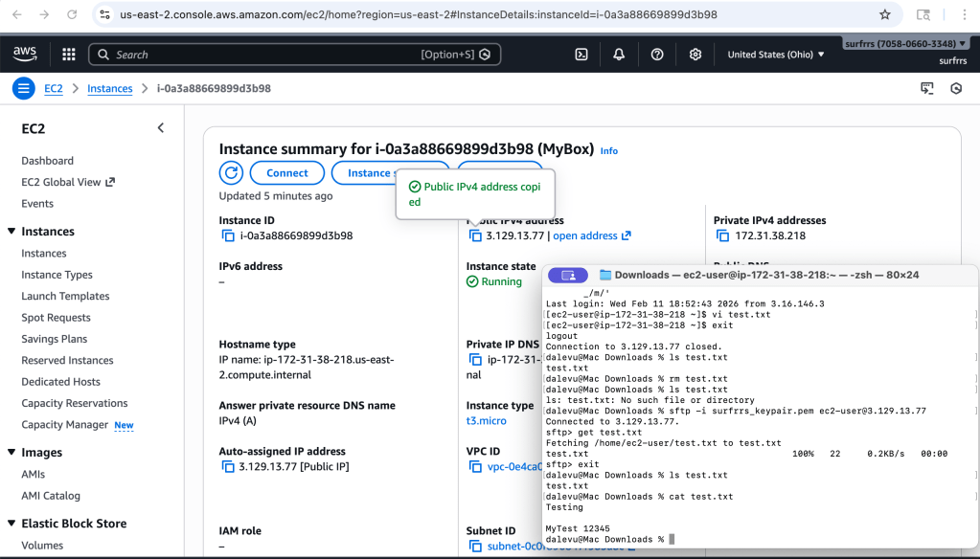Click the Instances breadcrumb link
980x559 pixels.
click(109, 87)
